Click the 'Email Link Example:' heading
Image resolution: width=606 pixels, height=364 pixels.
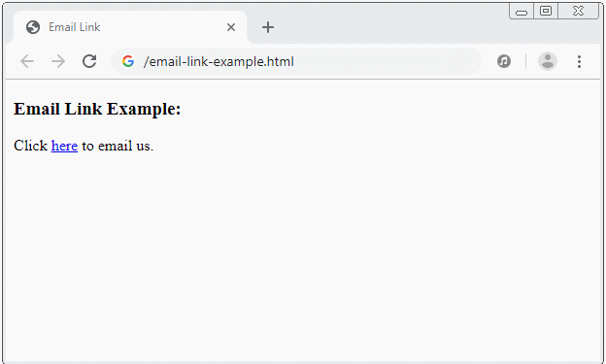[x=97, y=109]
